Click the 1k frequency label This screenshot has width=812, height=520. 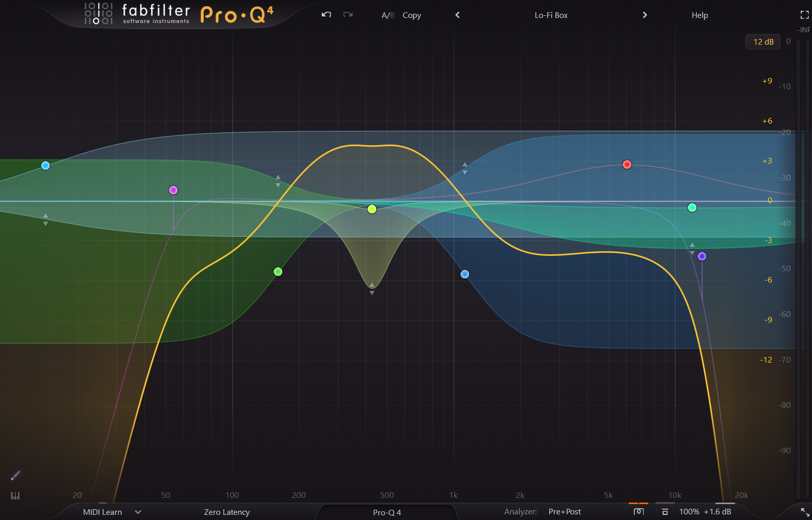click(x=454, y=495)
